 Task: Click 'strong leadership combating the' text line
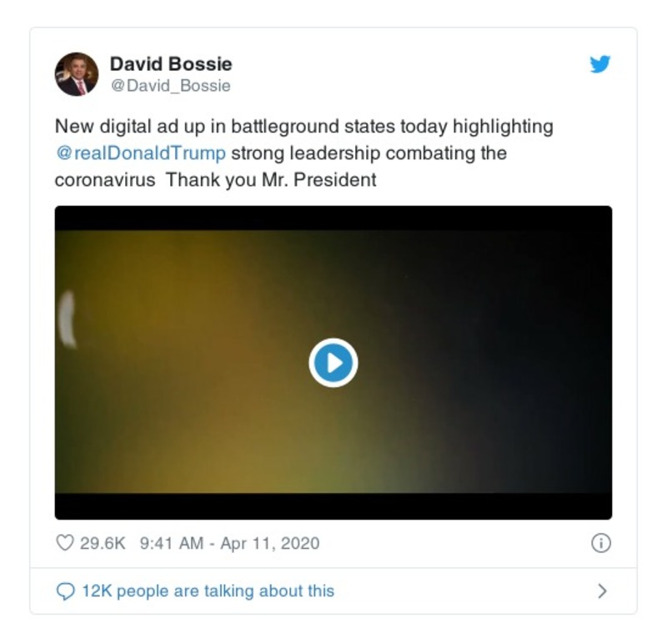(x=369, y=153)
